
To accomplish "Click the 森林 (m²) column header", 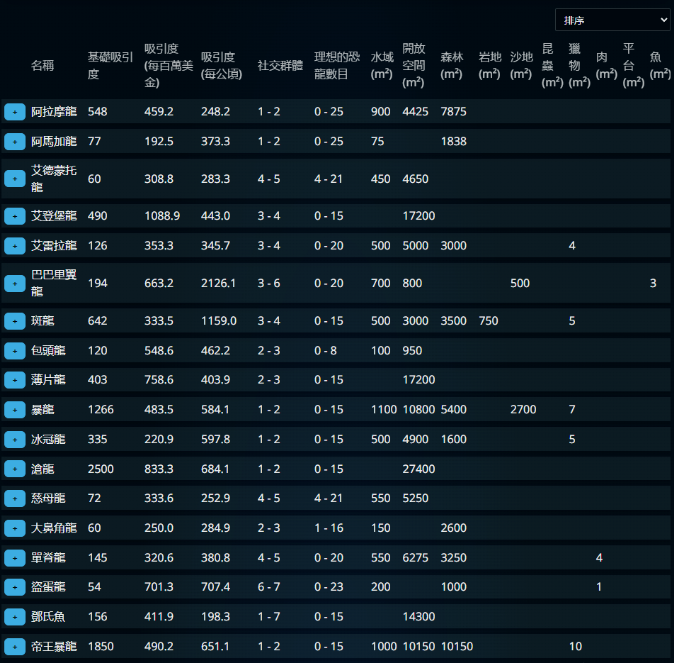I will (451, 66).
